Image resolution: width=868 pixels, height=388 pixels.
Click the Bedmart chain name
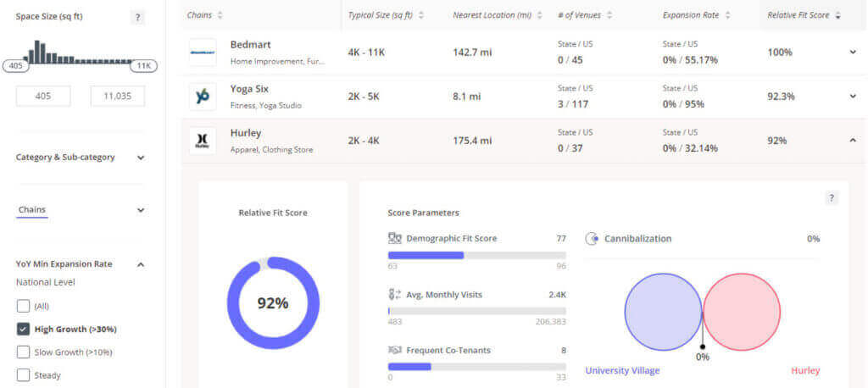[x=250, y=45]
